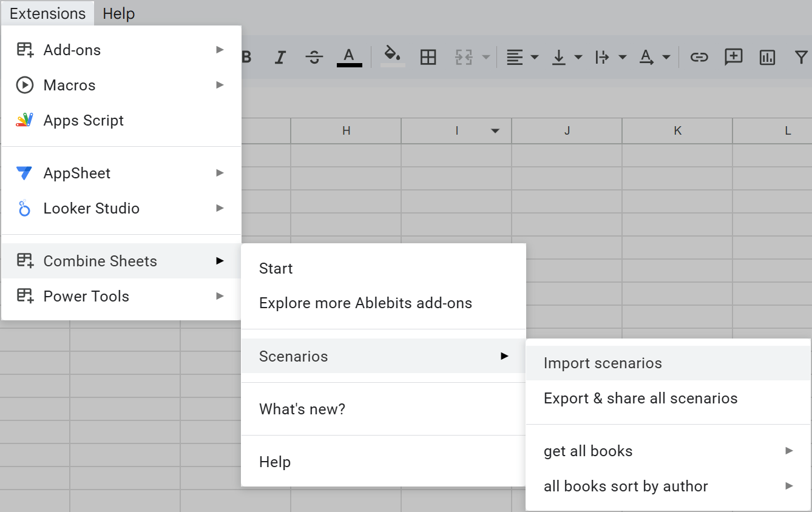Toggle bold formatting in toolbar
Screen dimensions: 812x512
pos(246,58)
